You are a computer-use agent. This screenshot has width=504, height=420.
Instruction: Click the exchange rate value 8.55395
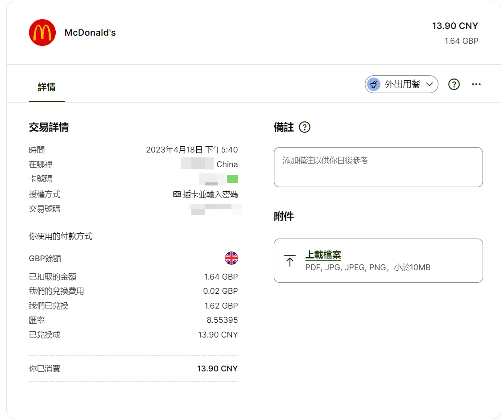point(222,320)
